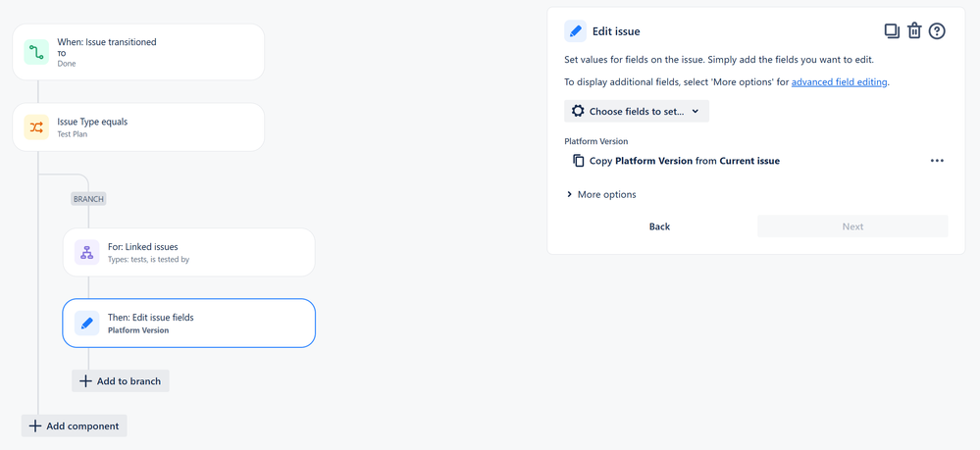Click the 'Test Plan' condition value text
The height and width of the screenshot is (450, 980).
[72, 134]
